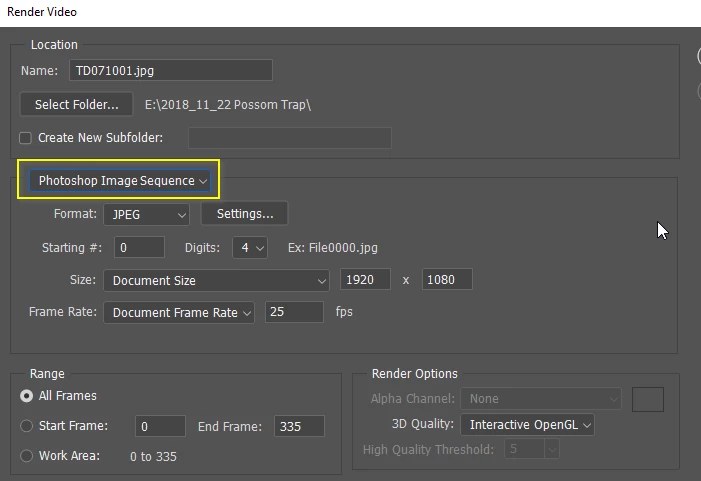This screenshot has height=481, width=701.
Task: Click the fps field showing 25
Action: coord(294,312)
